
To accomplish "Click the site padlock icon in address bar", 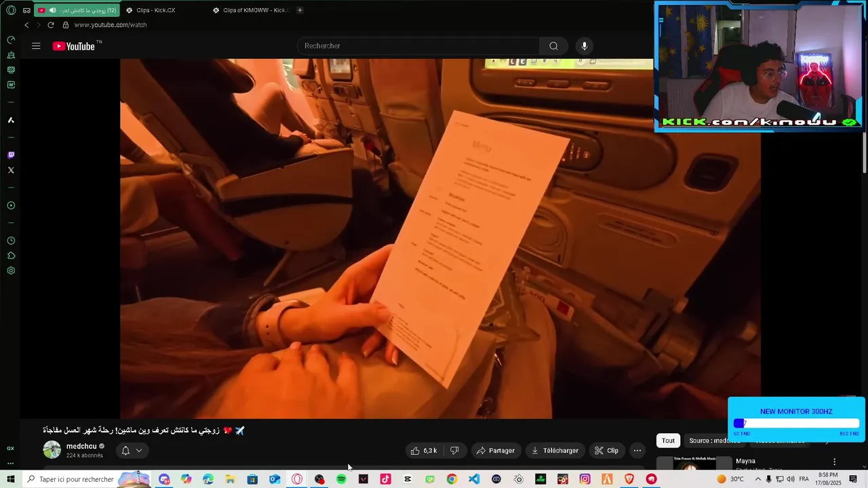I will 66,25.
